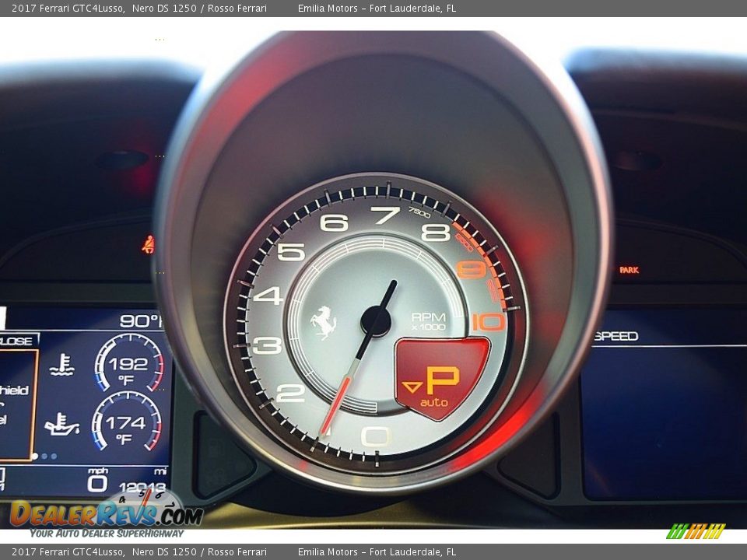Tap the down-arrow triangle beside the P
The height and width of the screenshot is (560, 747).
click(x=412, y=387)
